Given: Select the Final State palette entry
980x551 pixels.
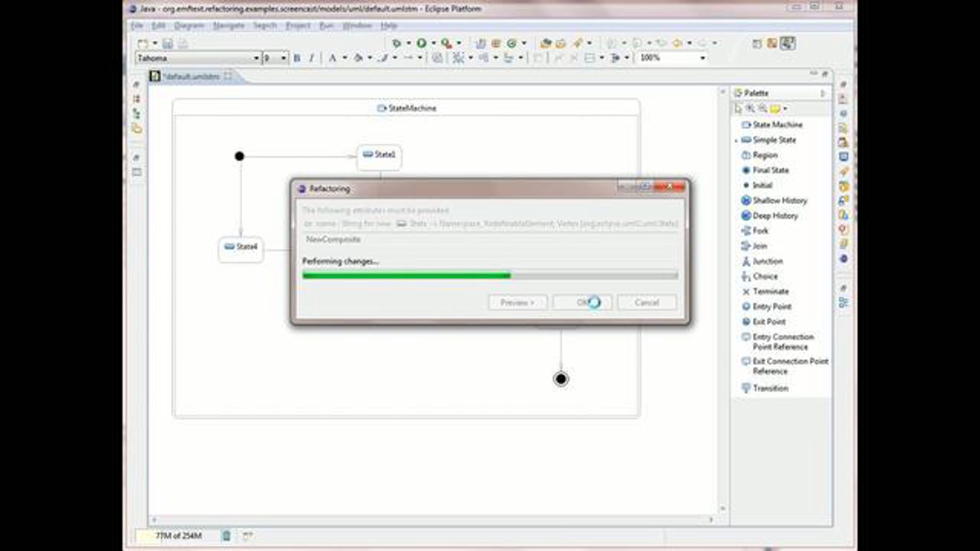Looking at the screenshot, I should [x=765, y=170].
